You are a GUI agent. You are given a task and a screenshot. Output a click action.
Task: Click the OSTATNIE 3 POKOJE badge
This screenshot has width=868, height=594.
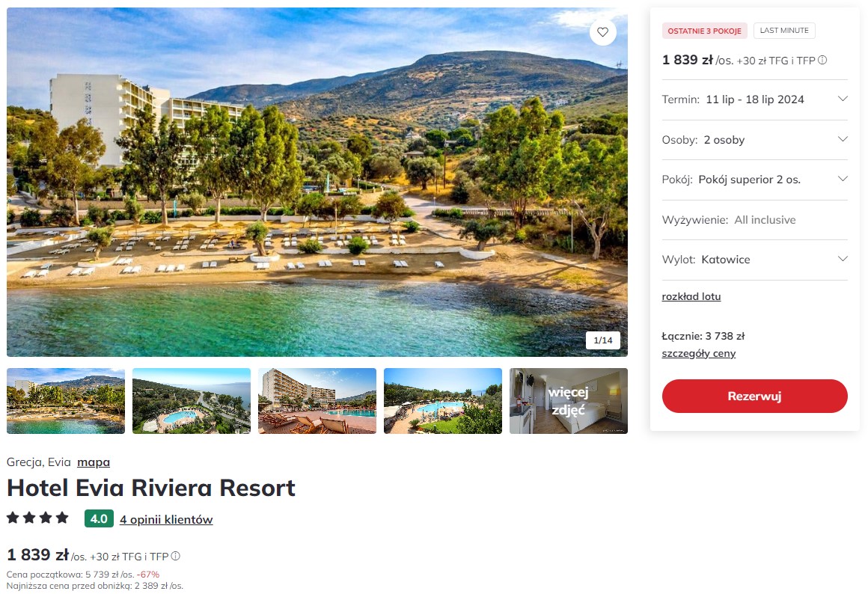(x=704, y=31)
